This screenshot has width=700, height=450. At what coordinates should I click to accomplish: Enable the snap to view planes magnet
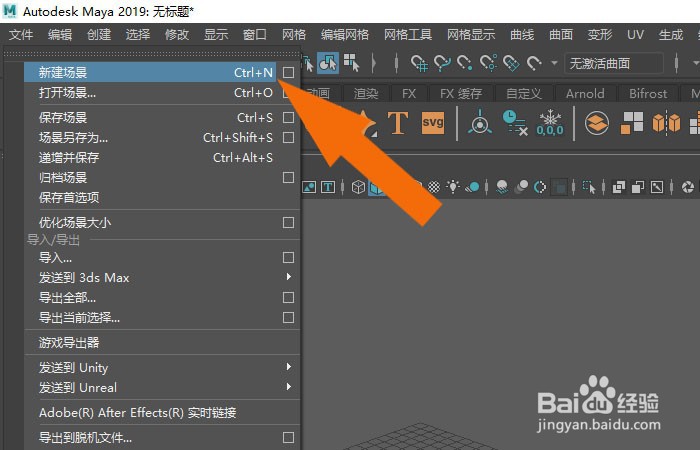(511, 63)
